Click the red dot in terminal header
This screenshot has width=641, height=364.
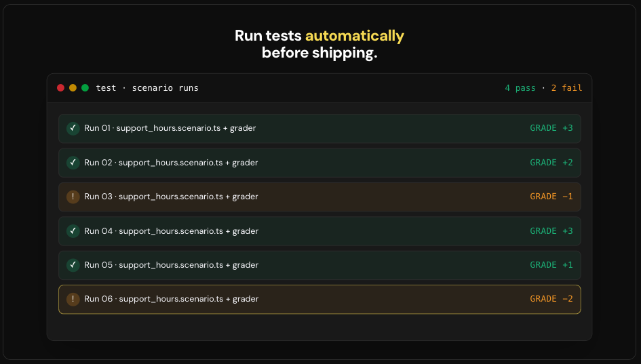(60, 88)
